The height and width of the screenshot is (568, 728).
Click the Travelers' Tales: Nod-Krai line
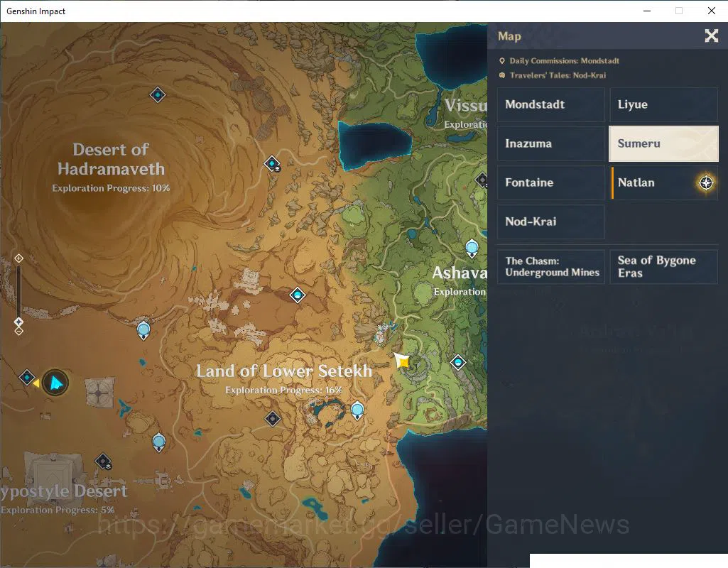(553, 75)
